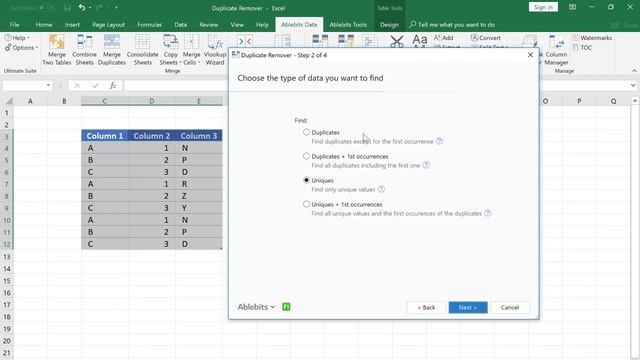640x360 pixels.
Task: Close the Duplicate Remover dialog
Action: coord(530,55)
